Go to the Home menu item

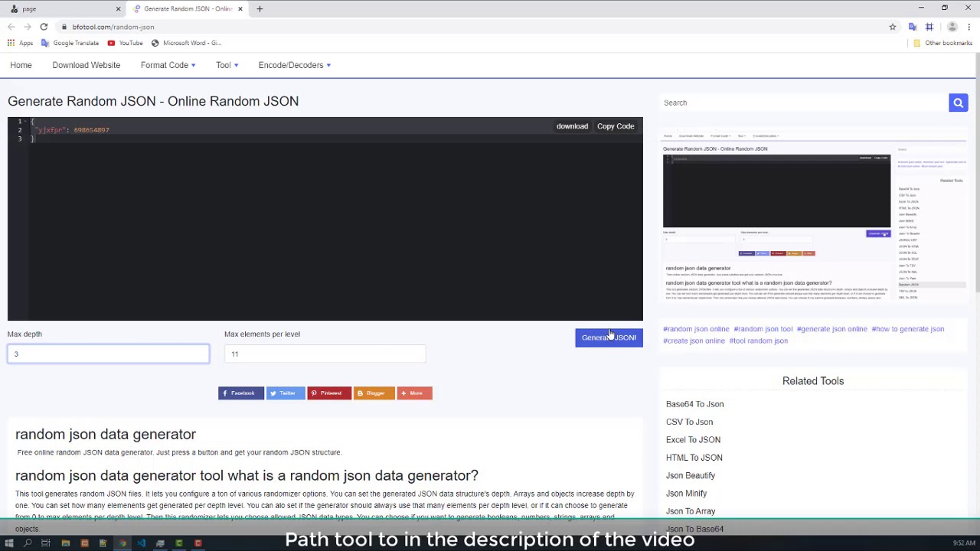(21, 65)
